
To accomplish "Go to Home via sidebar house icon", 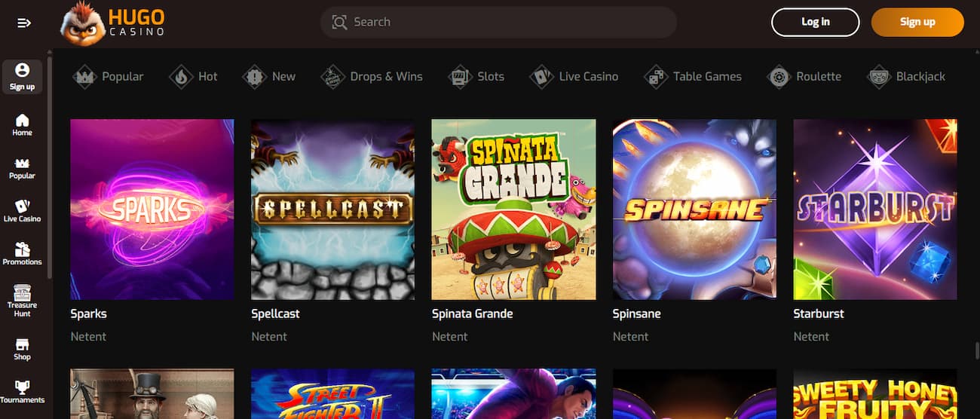I will [22, 120].
